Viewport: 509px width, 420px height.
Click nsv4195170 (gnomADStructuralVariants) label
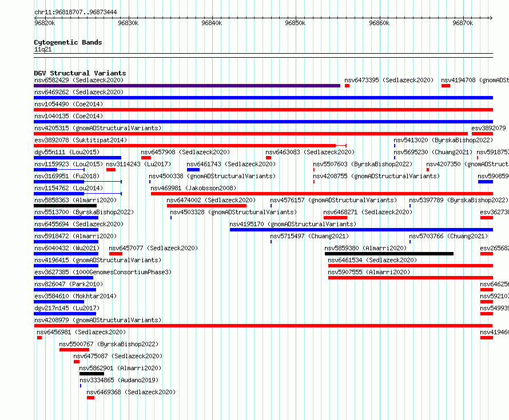pyautogui.click(x=293, y=224)
